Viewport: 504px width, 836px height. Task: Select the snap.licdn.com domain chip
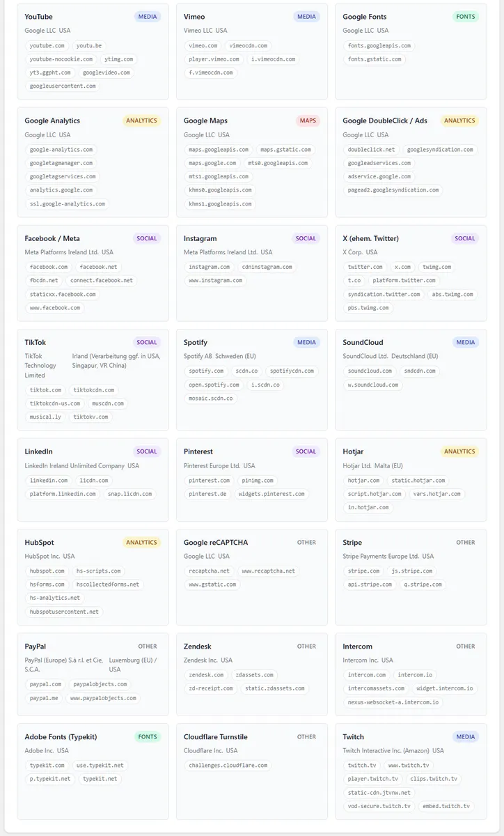[129, 494]
